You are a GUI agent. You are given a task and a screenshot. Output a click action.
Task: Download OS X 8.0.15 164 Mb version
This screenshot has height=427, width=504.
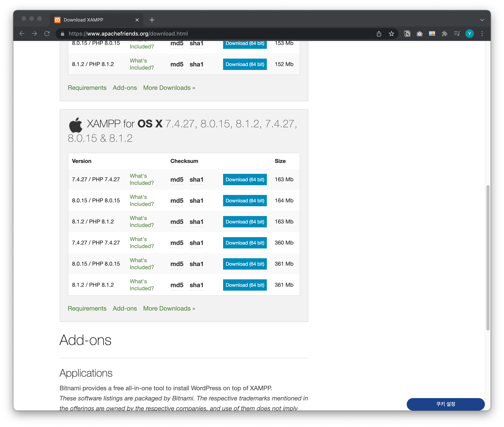pyautogui.click(x=245, y=201)
